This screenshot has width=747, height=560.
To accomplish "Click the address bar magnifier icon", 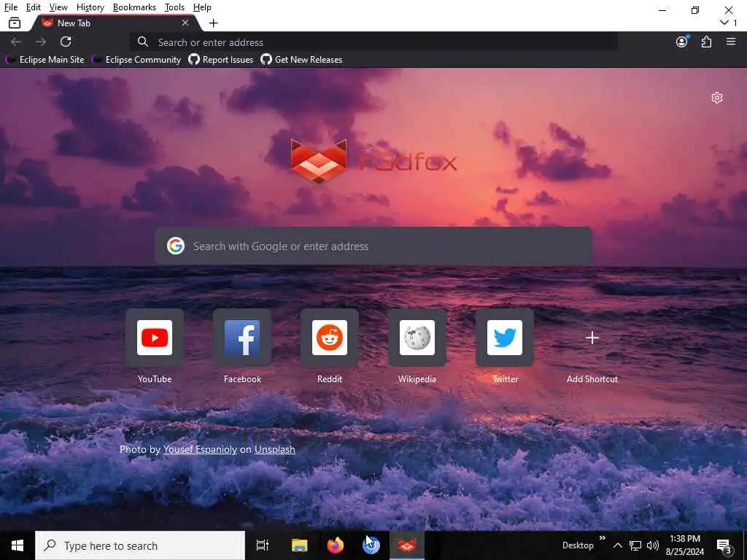I will point(143,42).
